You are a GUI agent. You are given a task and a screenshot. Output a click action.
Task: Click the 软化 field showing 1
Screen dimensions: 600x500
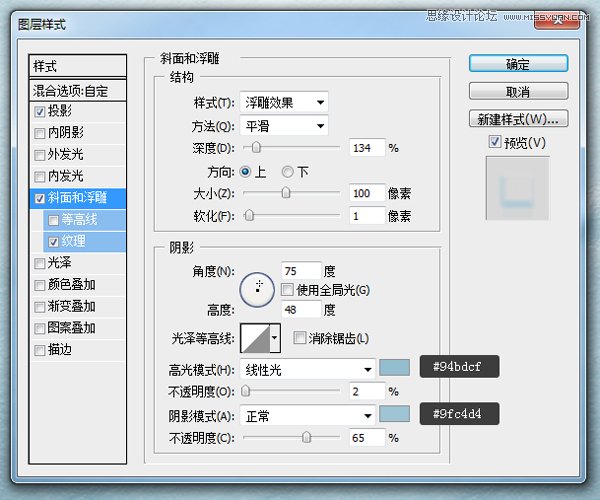pyautogui.click(x=367, y=216)
